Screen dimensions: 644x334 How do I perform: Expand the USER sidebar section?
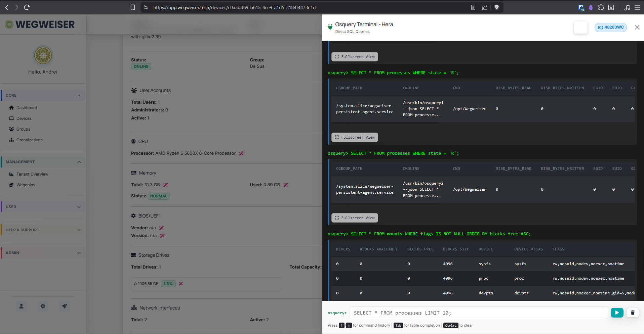click(x=79, y=207)
